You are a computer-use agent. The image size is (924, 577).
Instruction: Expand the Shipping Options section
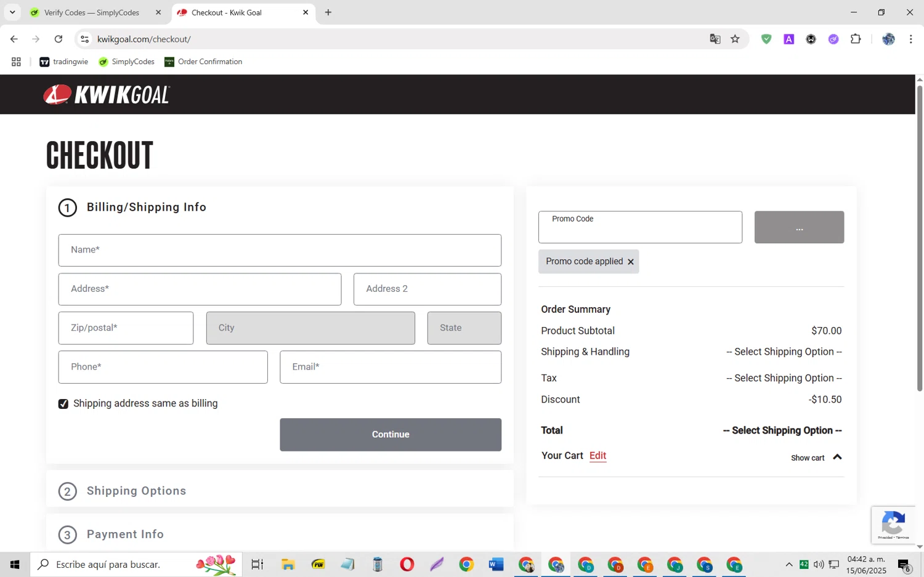[136, 491]
